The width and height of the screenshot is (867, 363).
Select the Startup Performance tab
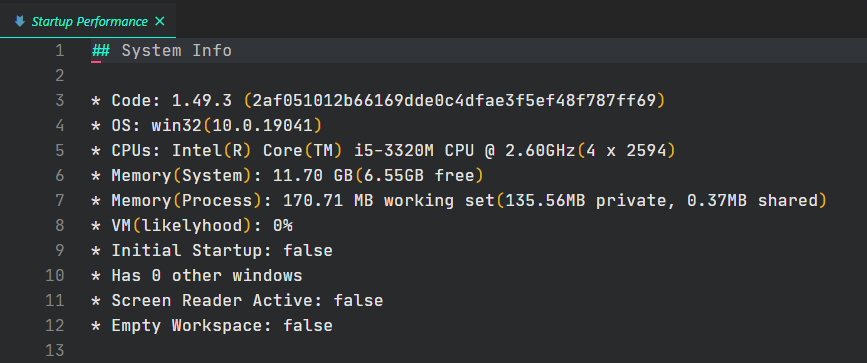[x=88, y=22]
